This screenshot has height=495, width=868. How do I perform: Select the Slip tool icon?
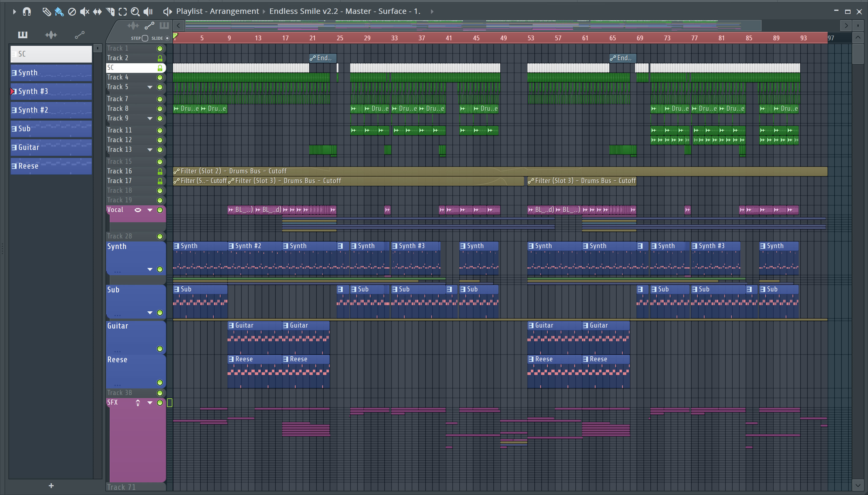[97, 12]
